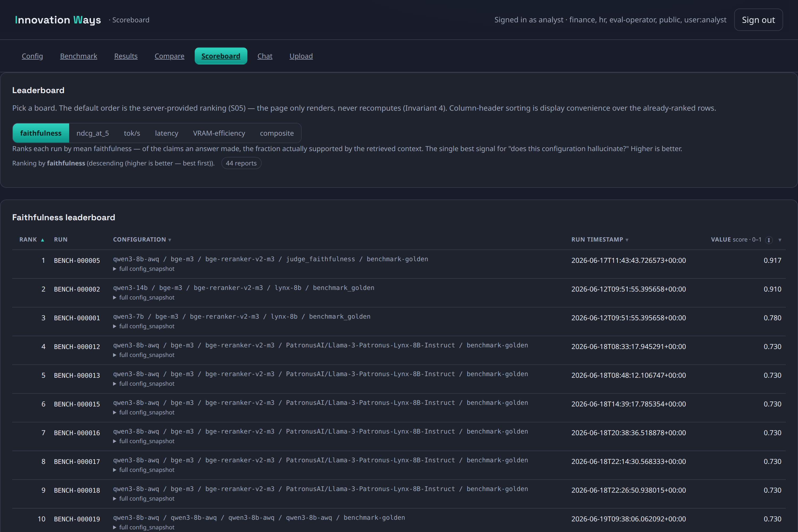Expand full config_snapshot for BENCH-000013

[x=144, y=384]
